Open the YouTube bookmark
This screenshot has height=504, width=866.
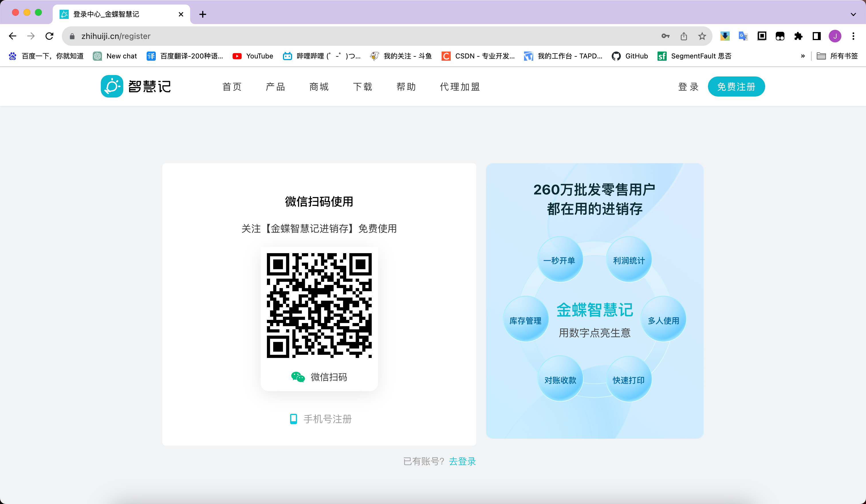[x=253, y=56]
